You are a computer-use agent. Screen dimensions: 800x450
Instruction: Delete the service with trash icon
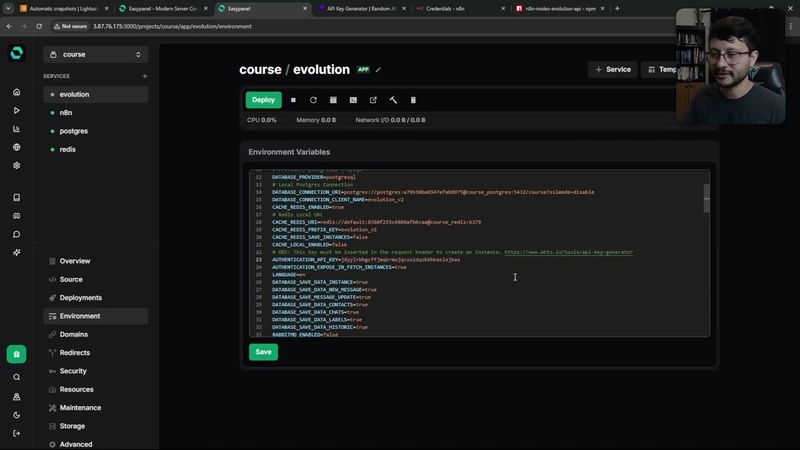413,100
